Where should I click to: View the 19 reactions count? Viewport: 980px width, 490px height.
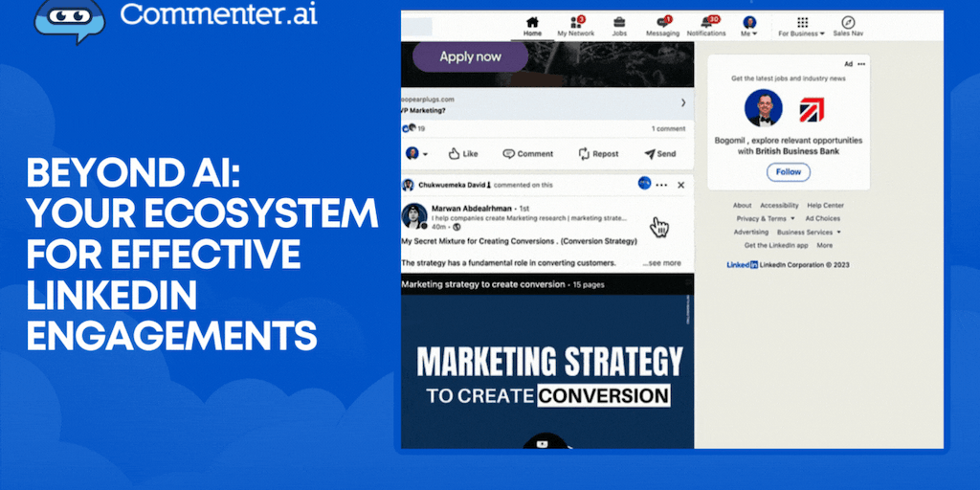pyautogui.click(x=413, y=129)
